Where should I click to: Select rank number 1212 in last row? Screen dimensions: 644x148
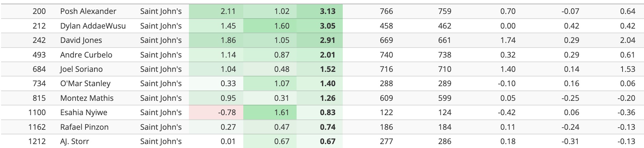click(x=37, y=142)
